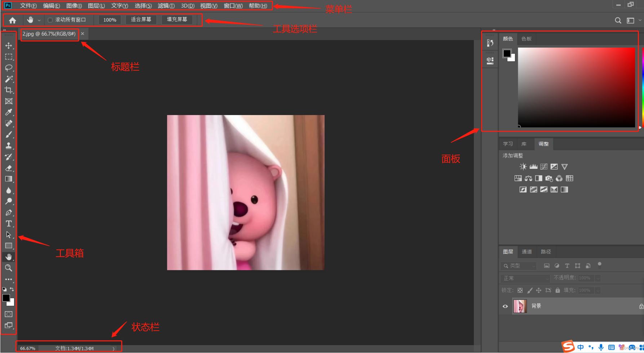This screenshot has width=644, height=353.
Task: Select the Hand tool in toolbox
Action: (9, 257)
